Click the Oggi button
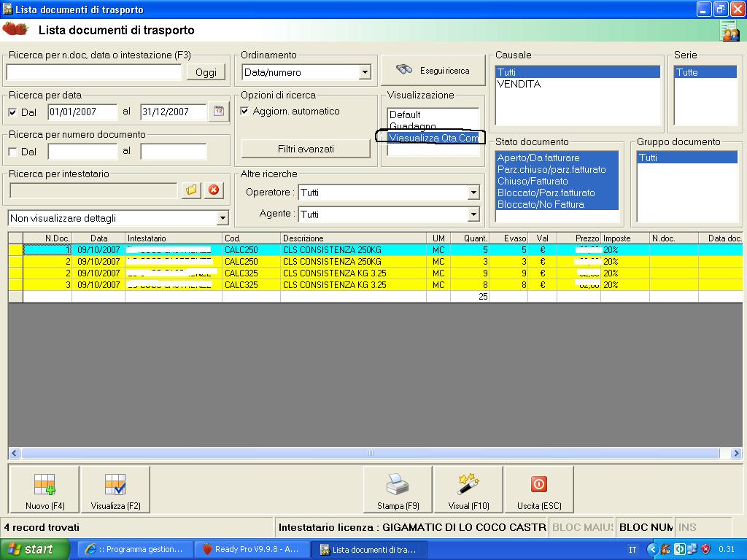The image size is (747, 560). (206, 72)
